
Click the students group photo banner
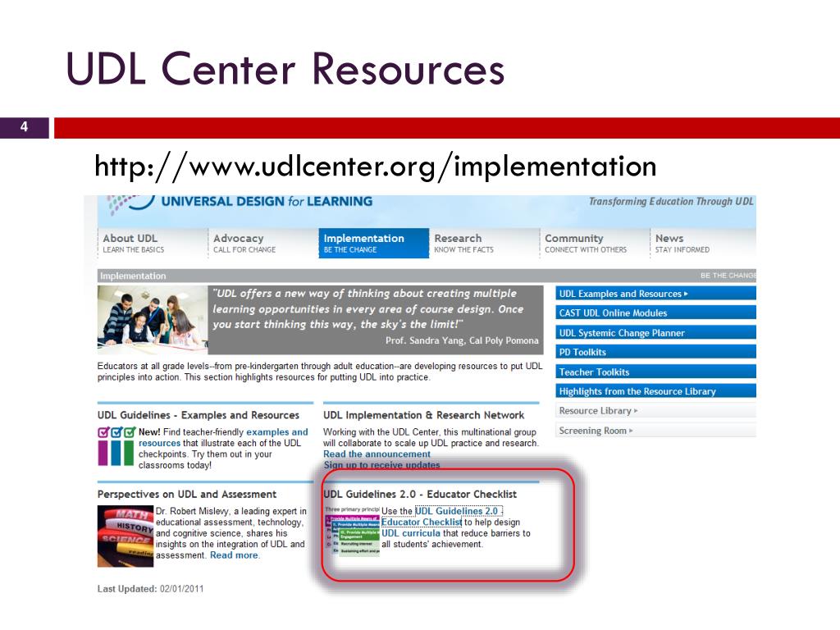153,320
